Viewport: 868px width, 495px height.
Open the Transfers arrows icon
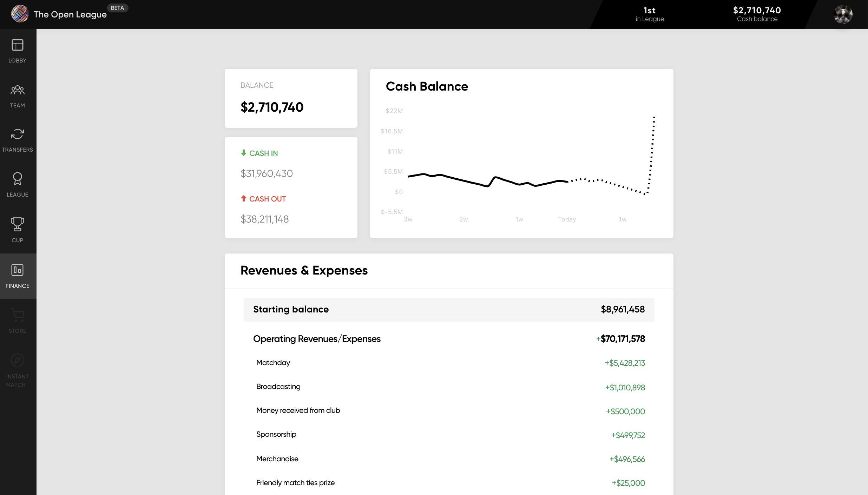click(17, 134)
